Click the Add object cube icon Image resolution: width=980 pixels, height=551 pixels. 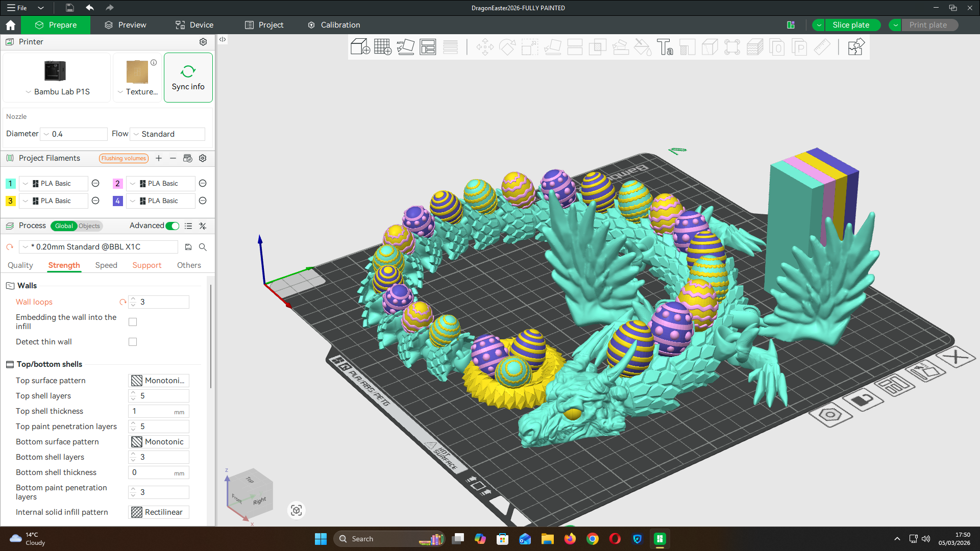360,47
